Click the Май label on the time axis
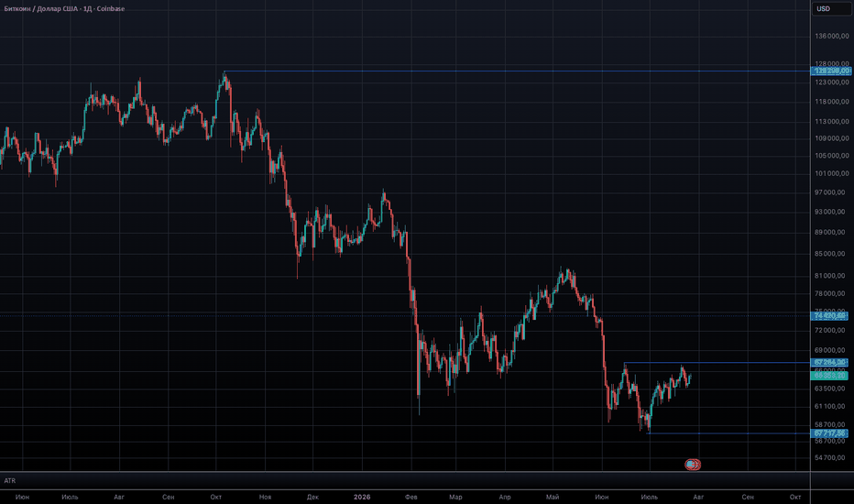 (x=553, y=497)
